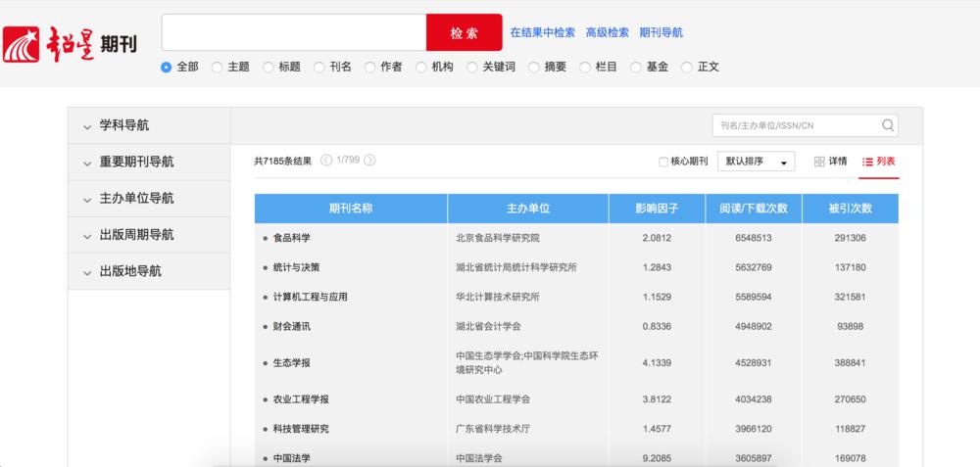980x467 pixels.
Task: Open the 默认排序 sort dropdown
Action: [757, 162]
